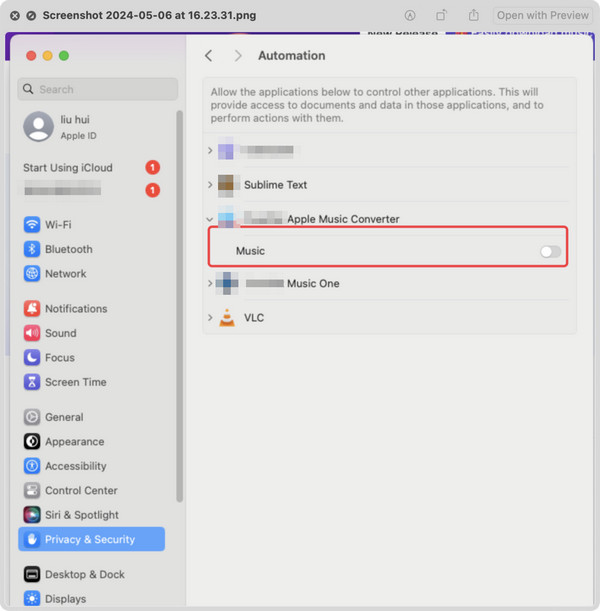
Task: Click the Focus moon icon
Action: [32, 358]
